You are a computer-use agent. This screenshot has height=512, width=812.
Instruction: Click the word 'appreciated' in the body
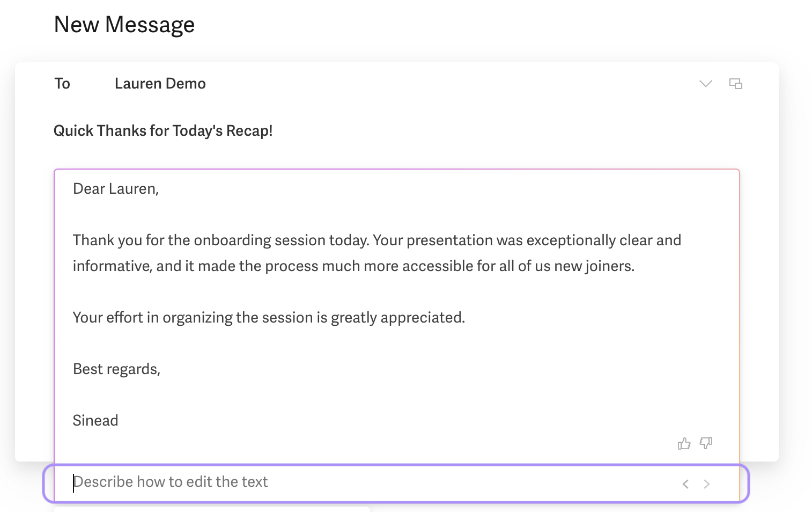(422, 318)
